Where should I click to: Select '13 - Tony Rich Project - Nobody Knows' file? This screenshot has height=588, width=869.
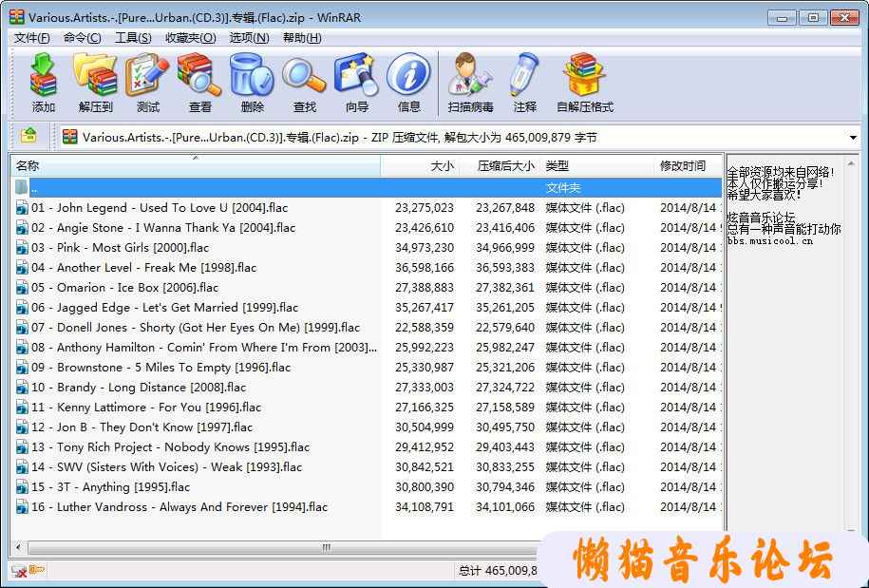point(368,447)
